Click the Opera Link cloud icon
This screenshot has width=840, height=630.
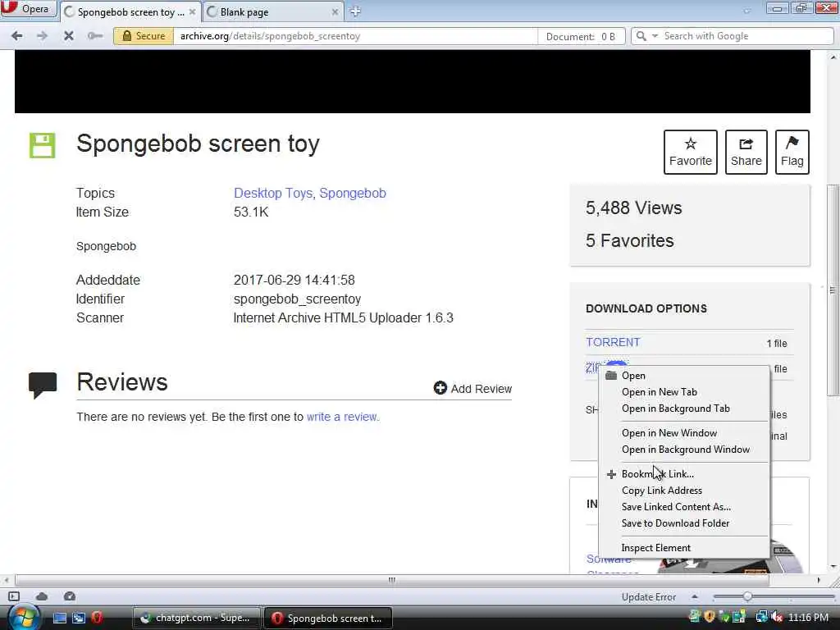[42, 596]
